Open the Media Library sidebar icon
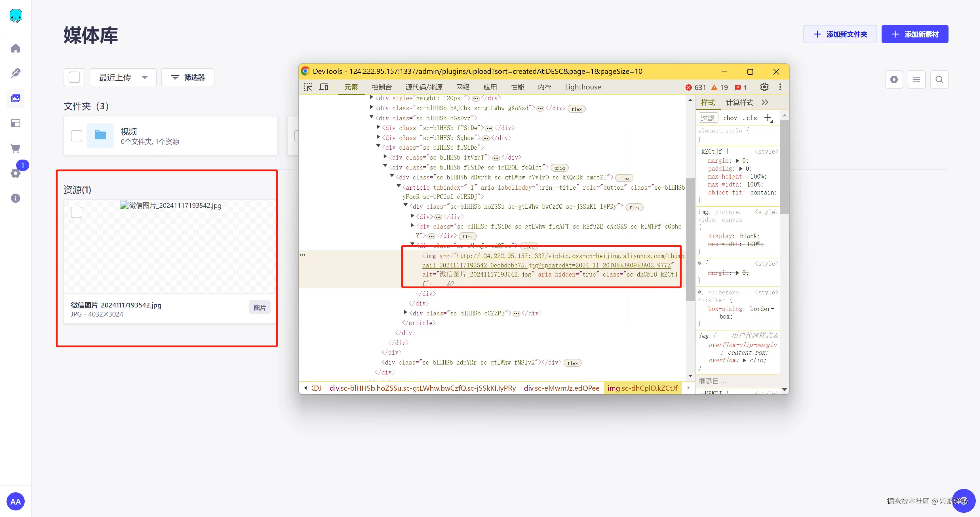 16,98
